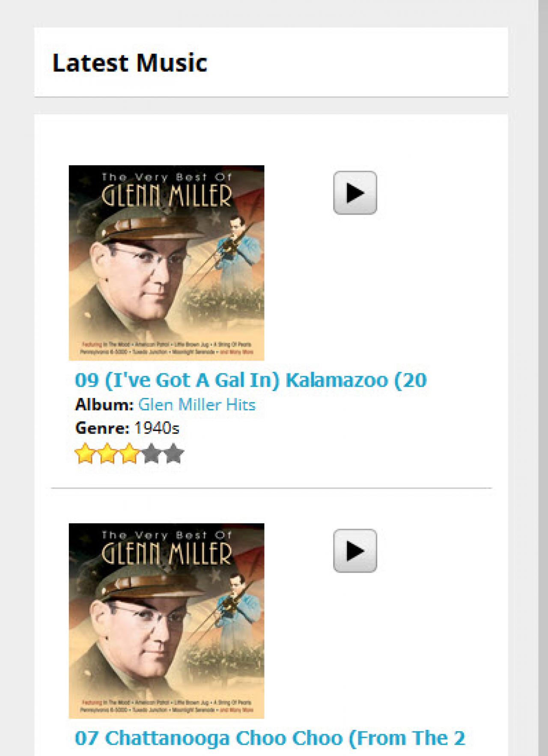Click the Glenn Miller title on second cover

[167, 553]
